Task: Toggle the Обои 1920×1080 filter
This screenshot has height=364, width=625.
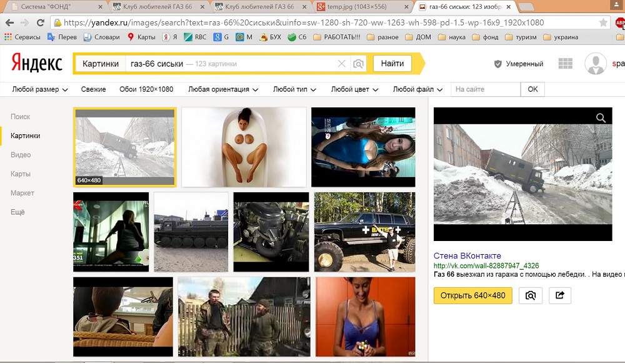Action: coord(146,89)
